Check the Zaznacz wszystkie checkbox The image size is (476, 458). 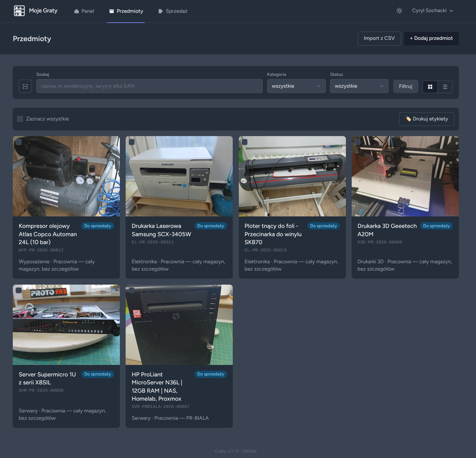click(20, 119)
